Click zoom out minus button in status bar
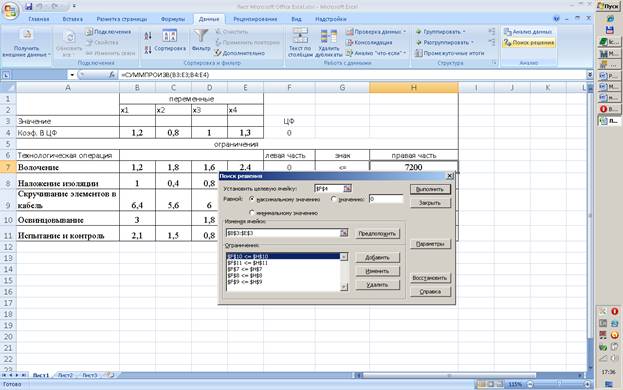This screenshot has height=390, width=623. coord(530,384)
